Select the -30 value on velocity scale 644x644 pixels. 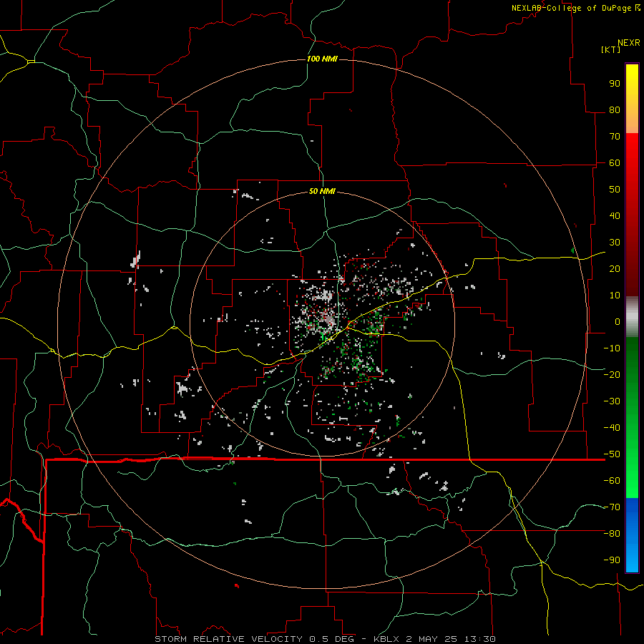click(612, 401)
